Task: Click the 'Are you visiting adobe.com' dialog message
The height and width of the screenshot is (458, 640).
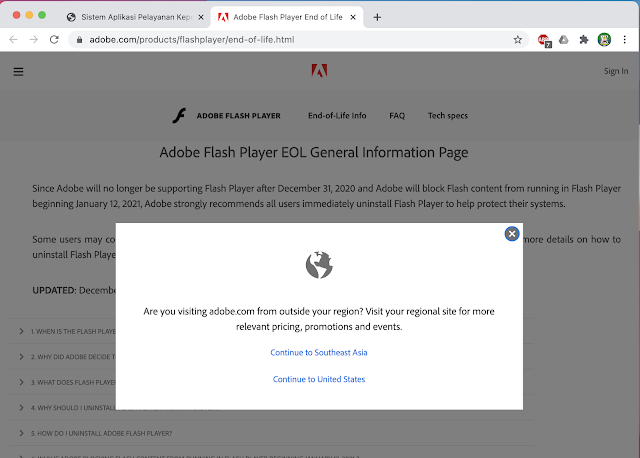Action: (x=319, y=319)
